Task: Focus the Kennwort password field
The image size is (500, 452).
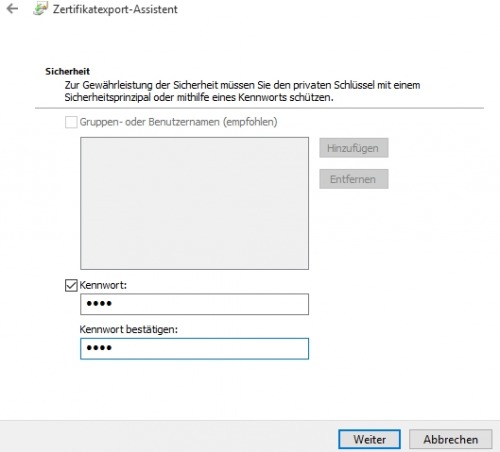Action: (194, 304)
